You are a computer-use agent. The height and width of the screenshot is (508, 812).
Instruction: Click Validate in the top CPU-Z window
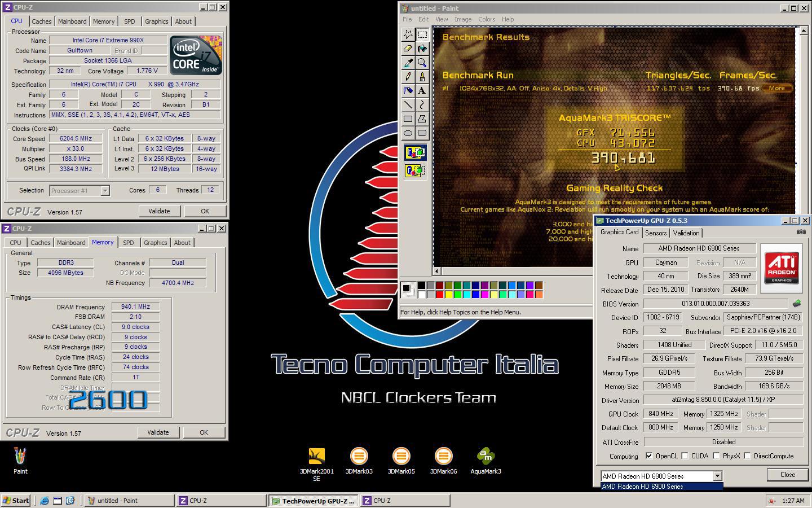click(x=159, y=211)
